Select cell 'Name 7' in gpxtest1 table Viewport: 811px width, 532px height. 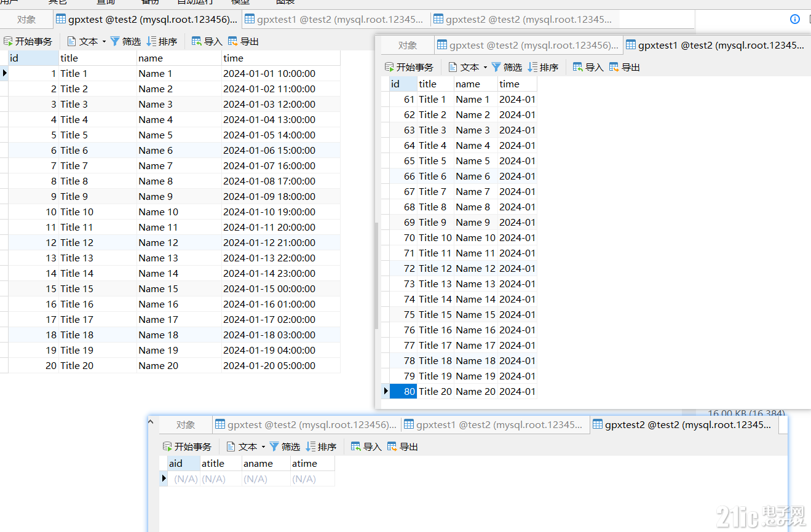coord(475,191)
